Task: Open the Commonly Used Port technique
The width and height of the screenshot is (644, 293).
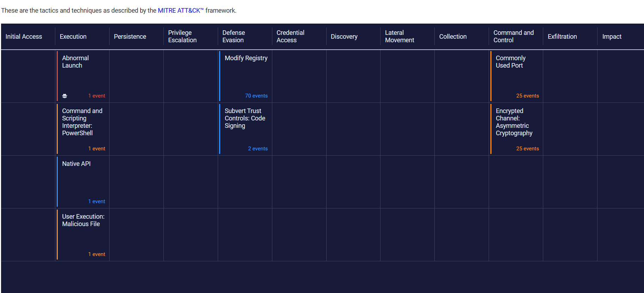Action: [516, 76]
